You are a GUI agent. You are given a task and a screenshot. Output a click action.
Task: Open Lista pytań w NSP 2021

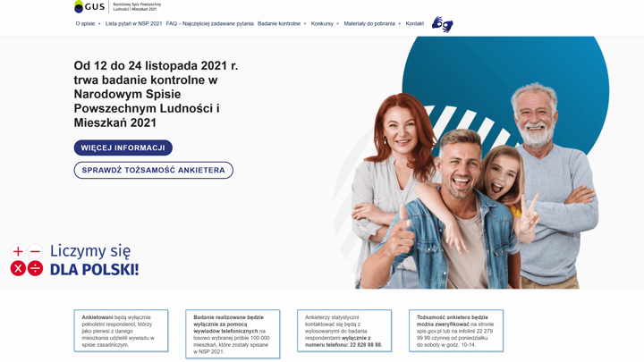pyautogui.click(x=133, y=24)
